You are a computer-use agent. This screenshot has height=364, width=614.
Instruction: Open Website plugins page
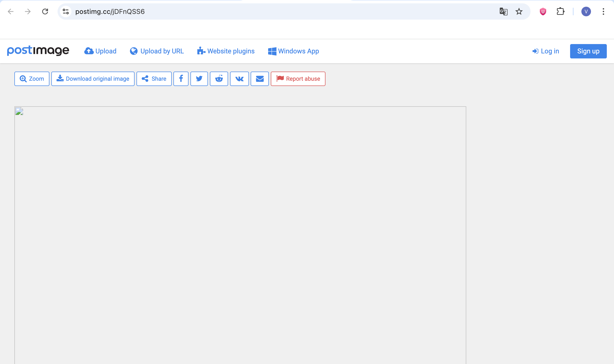tap(226, 51)
